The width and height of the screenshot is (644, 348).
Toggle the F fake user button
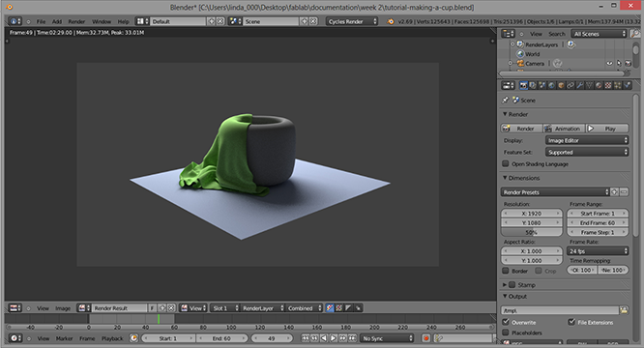(x=153, y=307)
